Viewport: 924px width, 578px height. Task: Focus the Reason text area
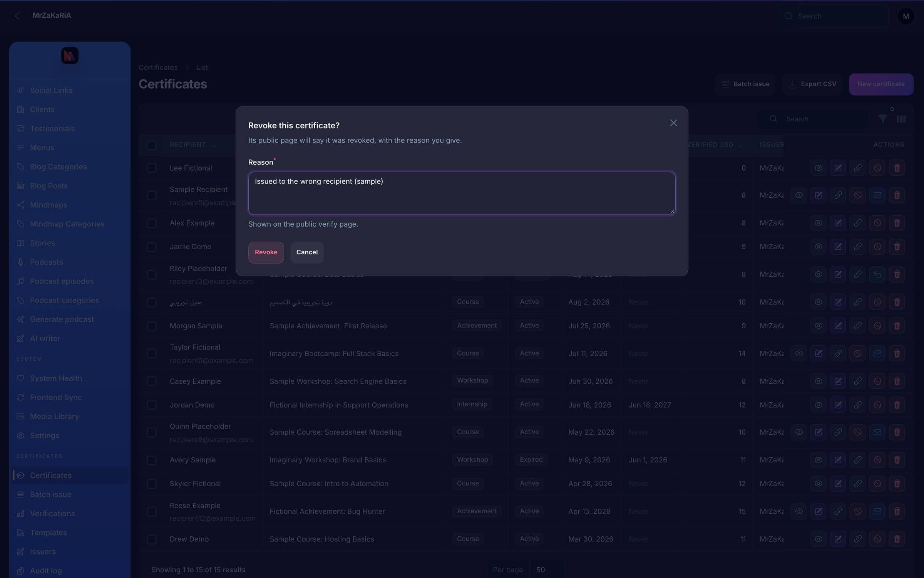pos(462,193)
